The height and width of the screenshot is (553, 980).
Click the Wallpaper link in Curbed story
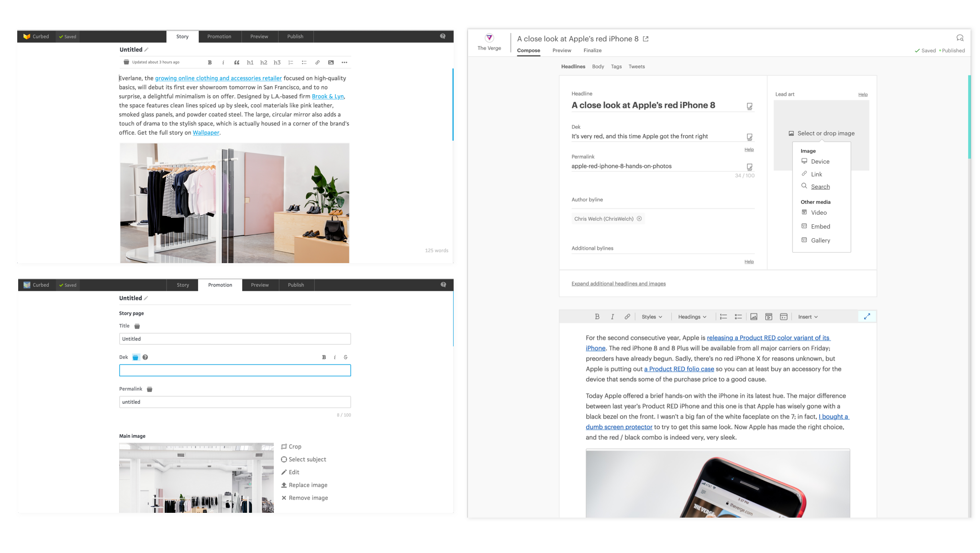206,133
